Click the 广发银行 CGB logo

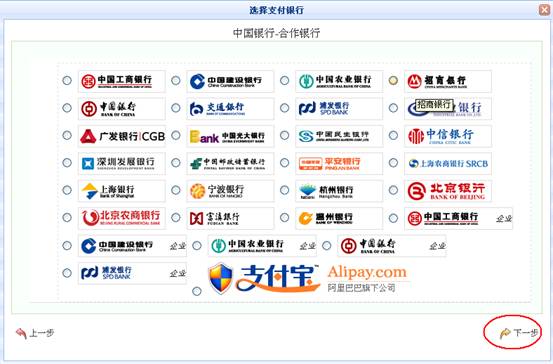click(122, 136)
